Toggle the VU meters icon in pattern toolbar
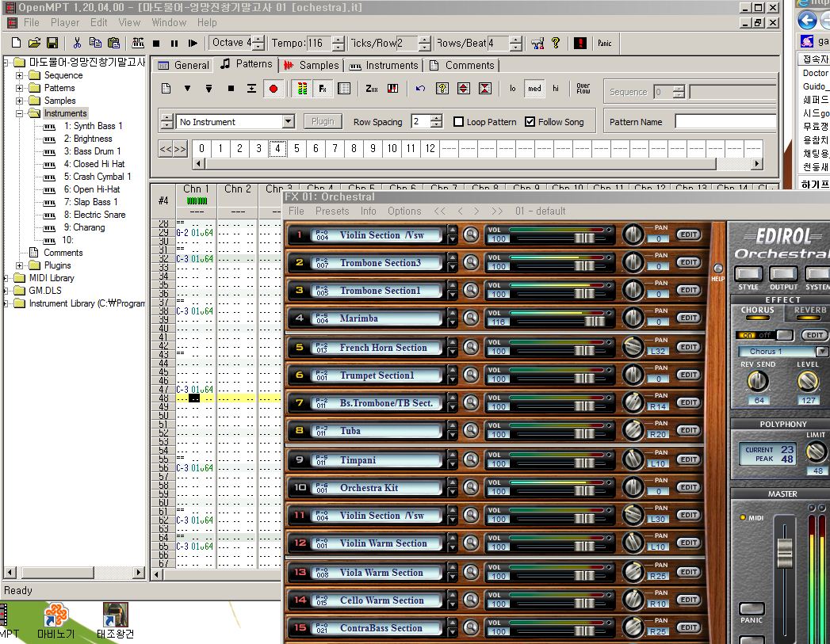Viewport: 830px width, 644px height. click(x=302, y=88)
